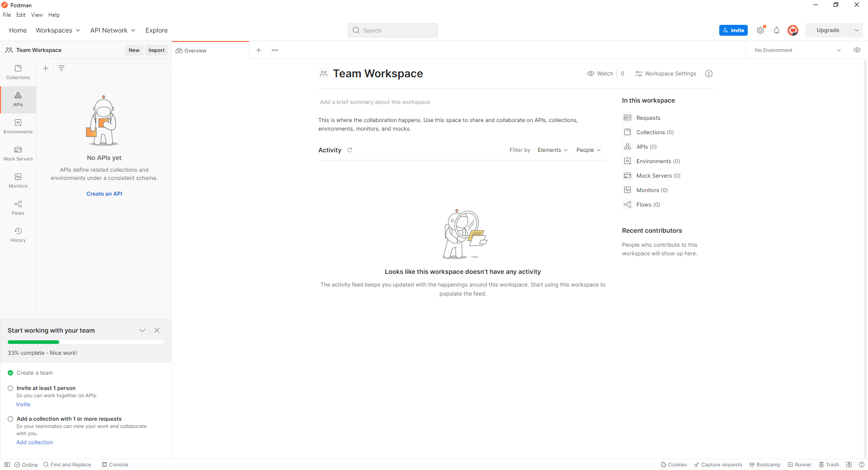Click the environment quick look eye icon
Image resolution: width=868 pixels, height=470 pixels.
(857, 50)
